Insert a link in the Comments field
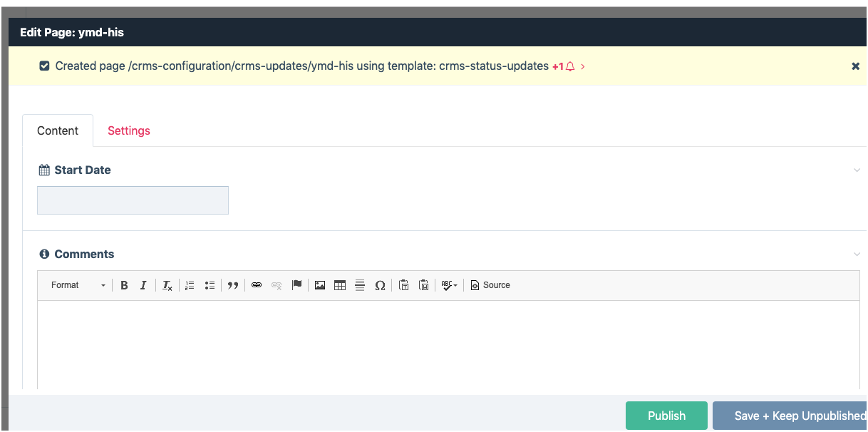This screenshot has height=432, width=868. point(257,285)
